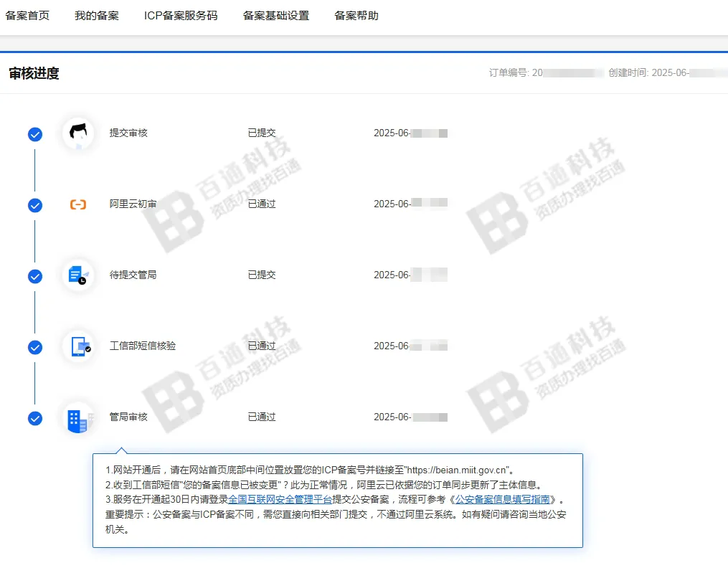Click the 订单编号 text
This screenshot has height=568, width=728.
point(546,73)
